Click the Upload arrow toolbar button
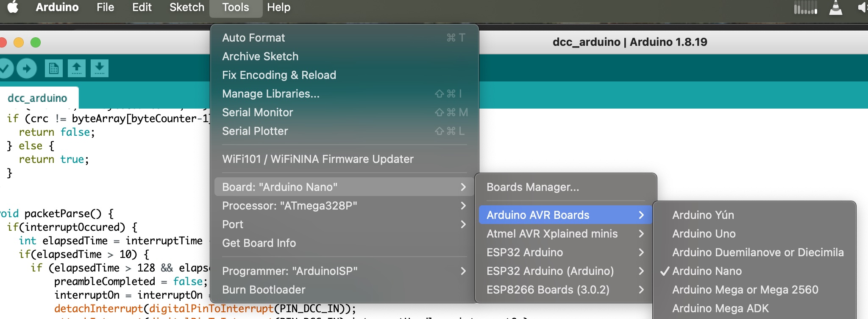The image size is (868, 319). tap(27, 68)
